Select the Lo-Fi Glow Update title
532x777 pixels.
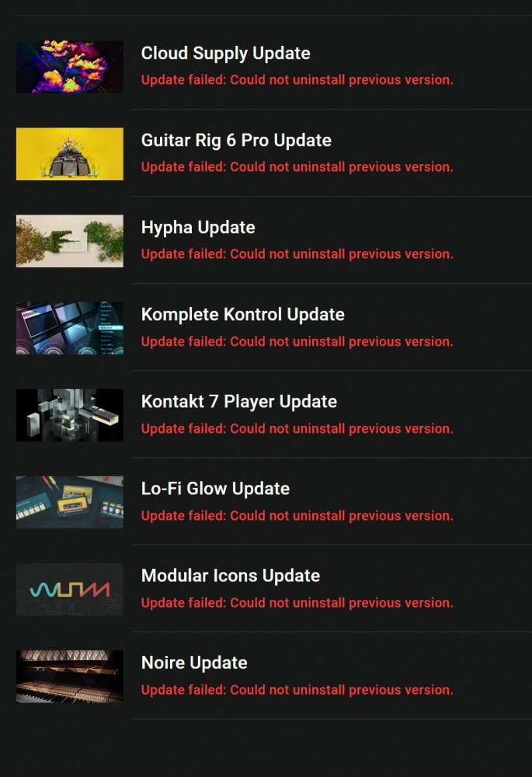tap(215, 489)
